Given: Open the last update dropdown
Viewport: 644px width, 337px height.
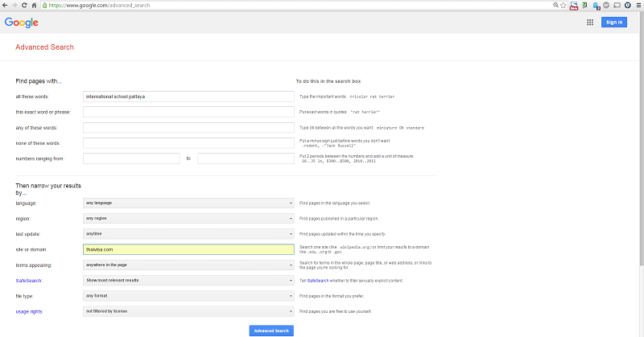Looking at the screenshot, I should [188, 234].
